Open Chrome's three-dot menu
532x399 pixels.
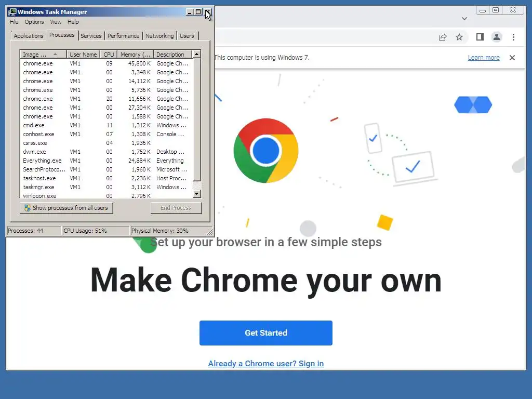(513, 37)
